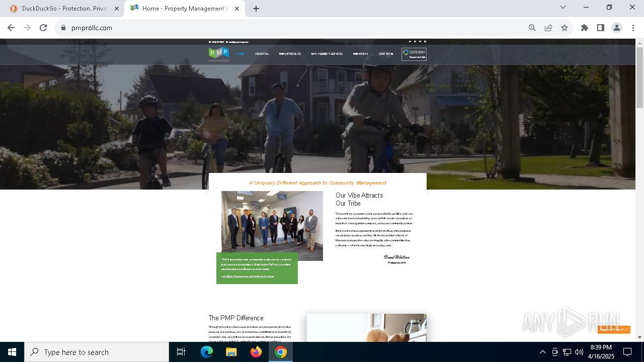Reload the current page
Screen dimensions: 644x362
pos(43,28)
